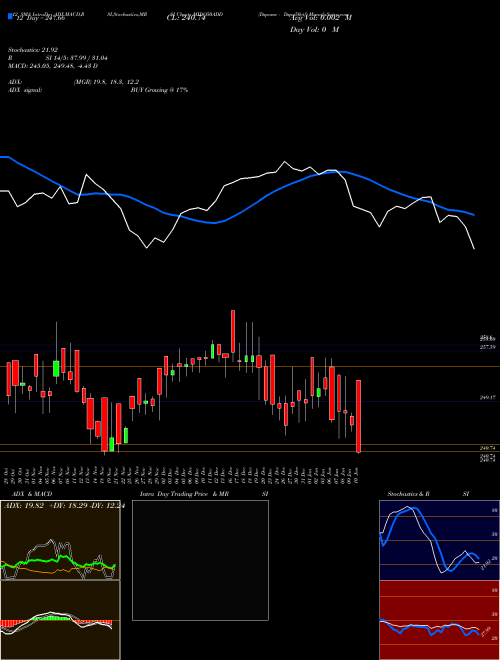
Task: Click the 'ADX & MACD' panel title
Action: 32,494
